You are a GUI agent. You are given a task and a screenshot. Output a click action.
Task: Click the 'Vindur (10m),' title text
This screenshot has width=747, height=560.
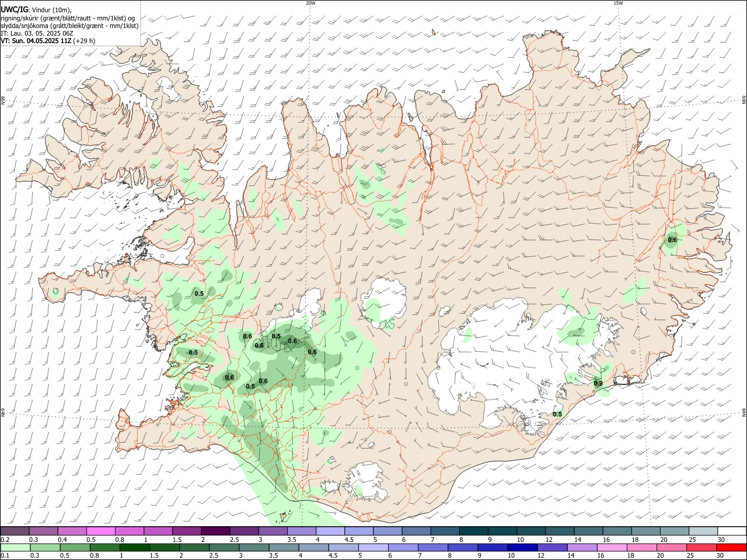[x=51, y=10]
